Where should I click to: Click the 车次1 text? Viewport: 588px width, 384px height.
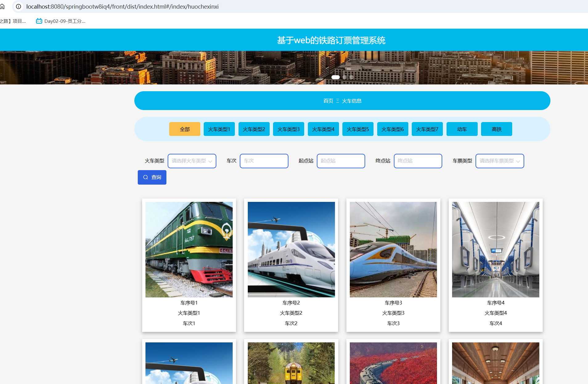click(189, 323)
